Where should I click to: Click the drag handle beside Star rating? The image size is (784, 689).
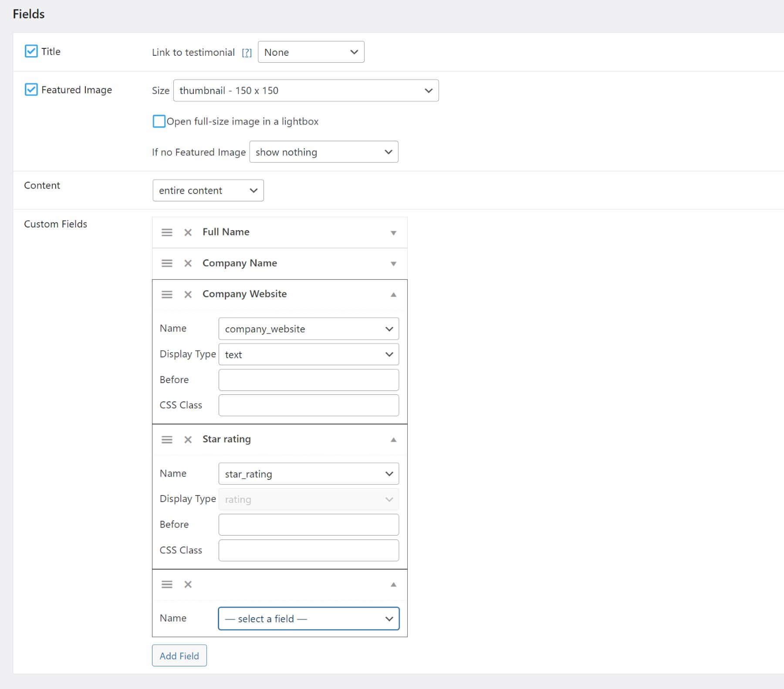(167, 439)
